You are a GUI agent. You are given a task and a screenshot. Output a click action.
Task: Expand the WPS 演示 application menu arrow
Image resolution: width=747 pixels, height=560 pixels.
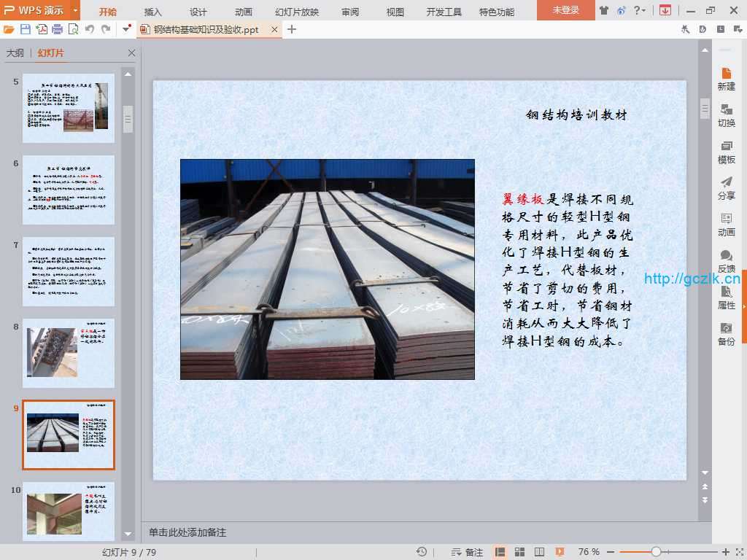(x=75, y=11)
